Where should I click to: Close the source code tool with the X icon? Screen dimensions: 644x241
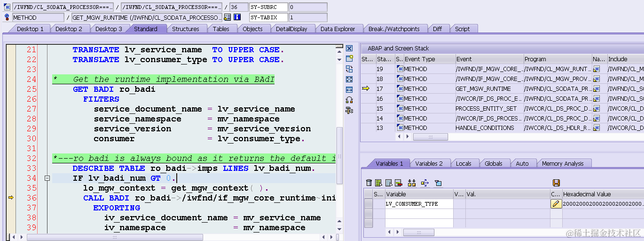coord(349,48)
